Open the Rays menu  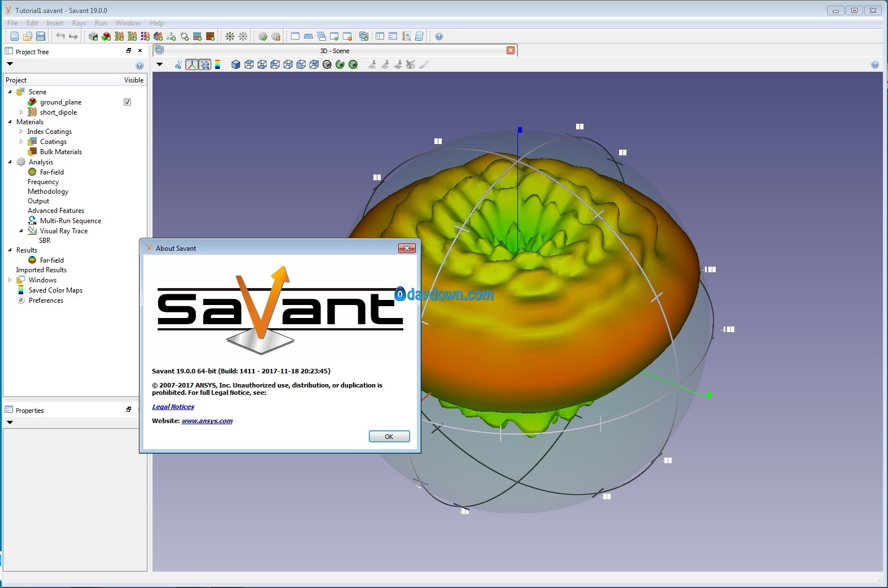point(79,23)
